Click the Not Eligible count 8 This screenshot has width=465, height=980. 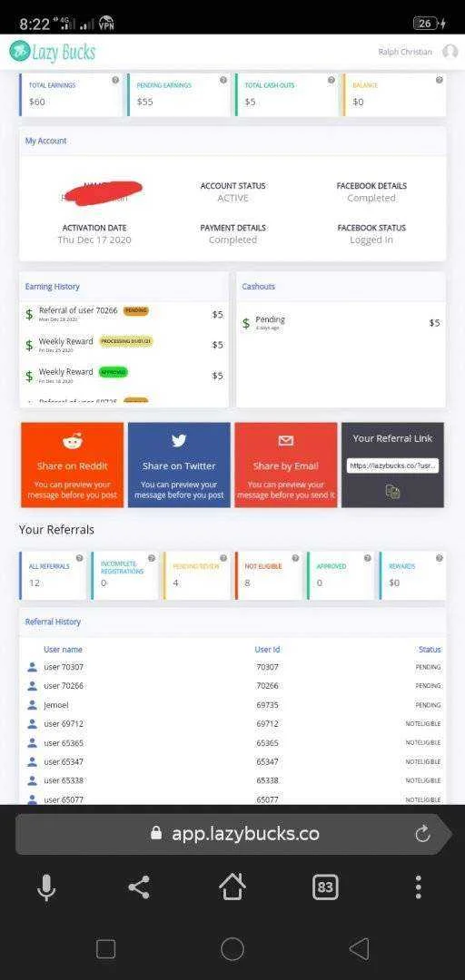(248, 583)
